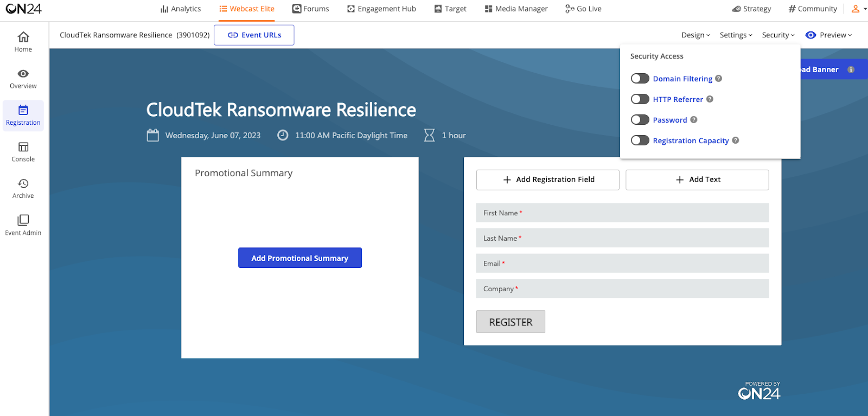Open the Console sidebar icon
Screen dimensions: 868x416
pos(23,152)
